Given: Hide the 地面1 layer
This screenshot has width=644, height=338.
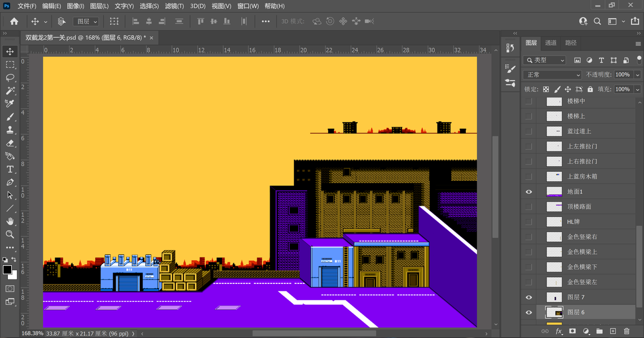Looking at the screenshot, I should point(528,192).
